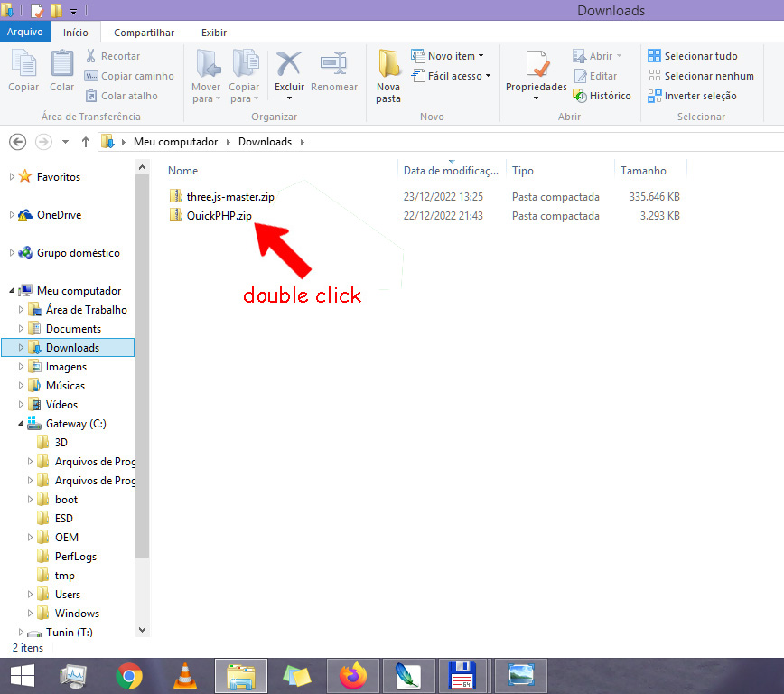Image resolution: width=784 pixels, height=694 pixels.
Task: Open the Propriedades icon in ribbon
Action: [536, 65]
